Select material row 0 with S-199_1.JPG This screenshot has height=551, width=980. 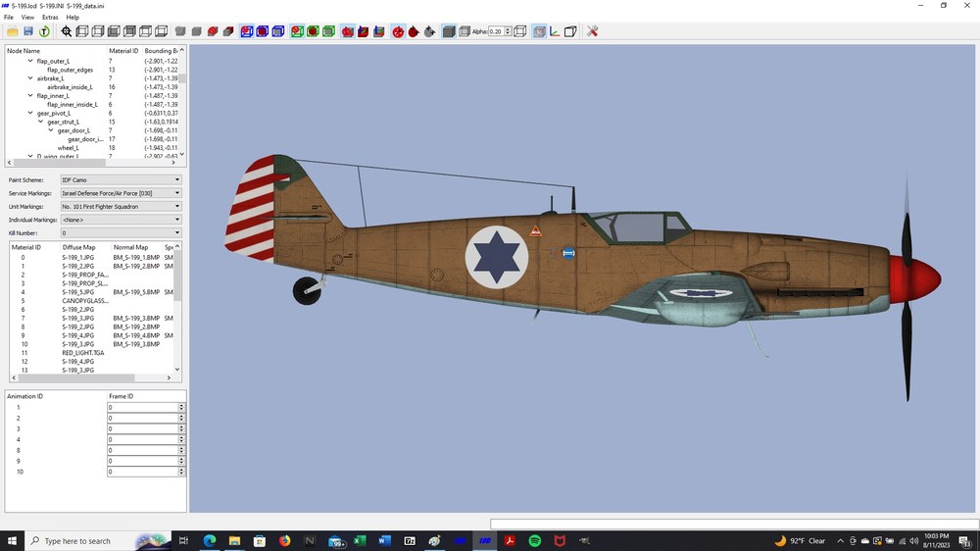[91, 257]
